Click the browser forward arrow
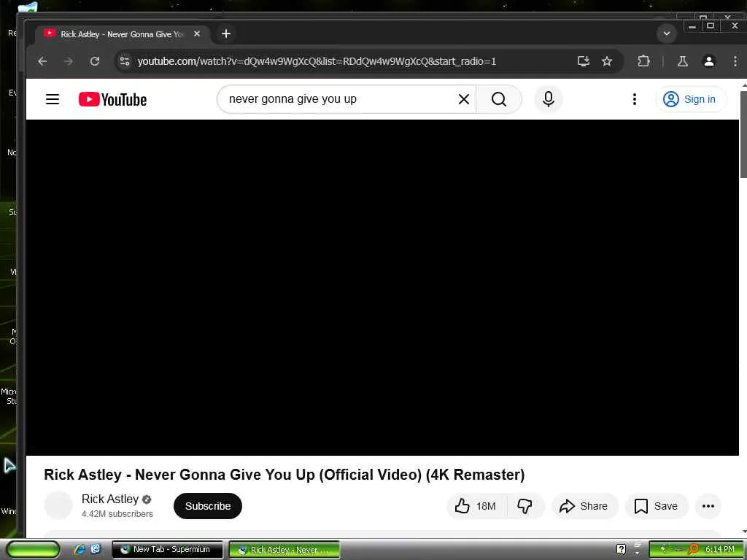 click(x=69, y=61)
